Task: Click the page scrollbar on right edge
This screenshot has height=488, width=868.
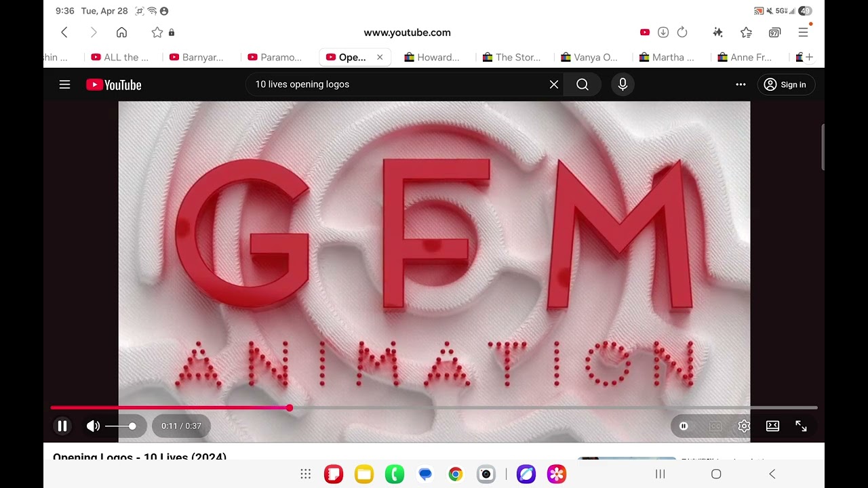Action: (x=823, y=148)
